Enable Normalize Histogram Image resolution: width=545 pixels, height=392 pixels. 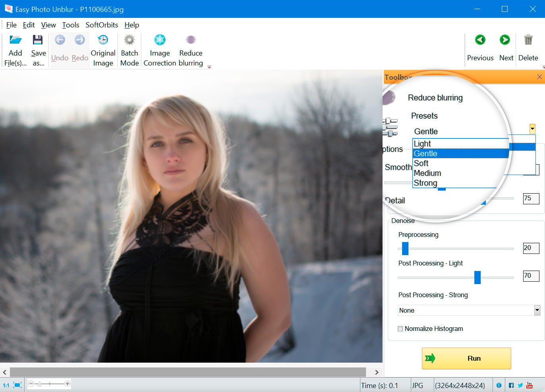click(400, 329)
